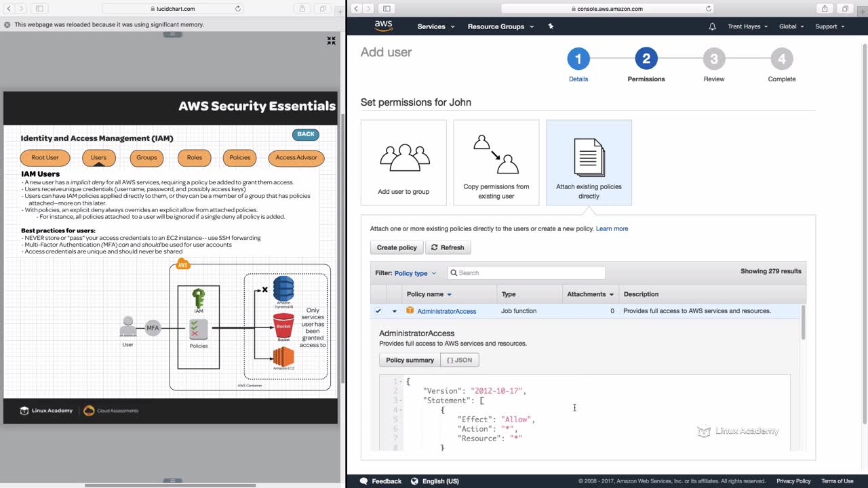Viewport: 868px width, 488px height.
Task: Click the green IAM key icon in the diagram
Action: click(x=198, y=298)
